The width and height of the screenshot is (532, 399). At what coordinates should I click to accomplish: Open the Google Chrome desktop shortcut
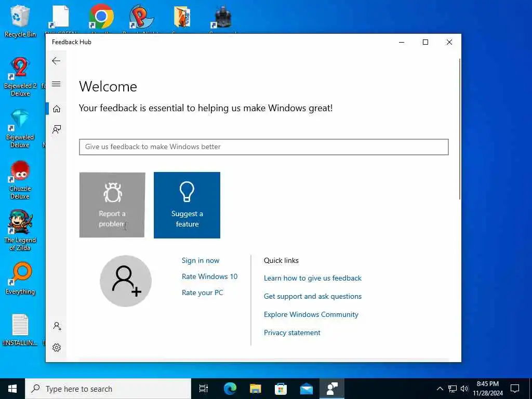click(101, 17)
